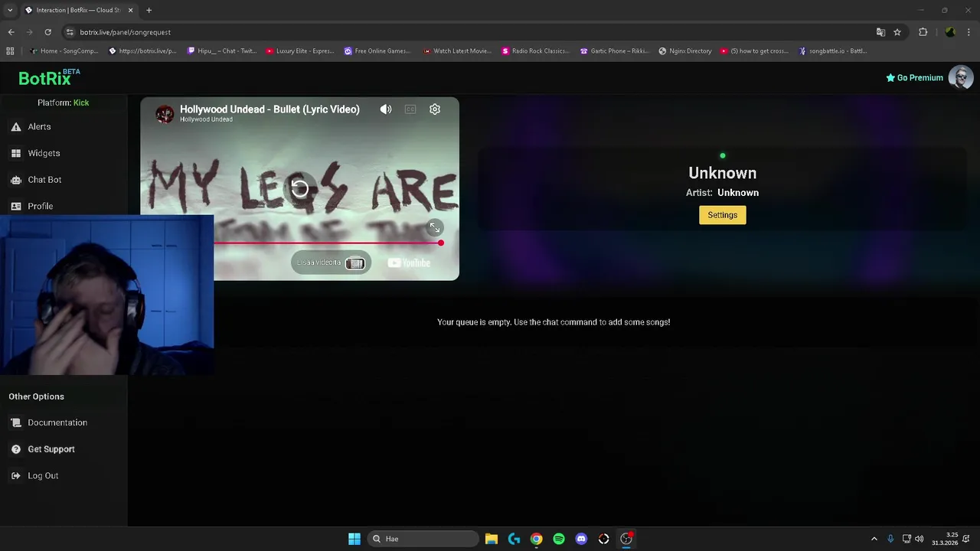The image size is (980, 551).
Task: Open the Chrome profile avatar
Action: [950, 32]
